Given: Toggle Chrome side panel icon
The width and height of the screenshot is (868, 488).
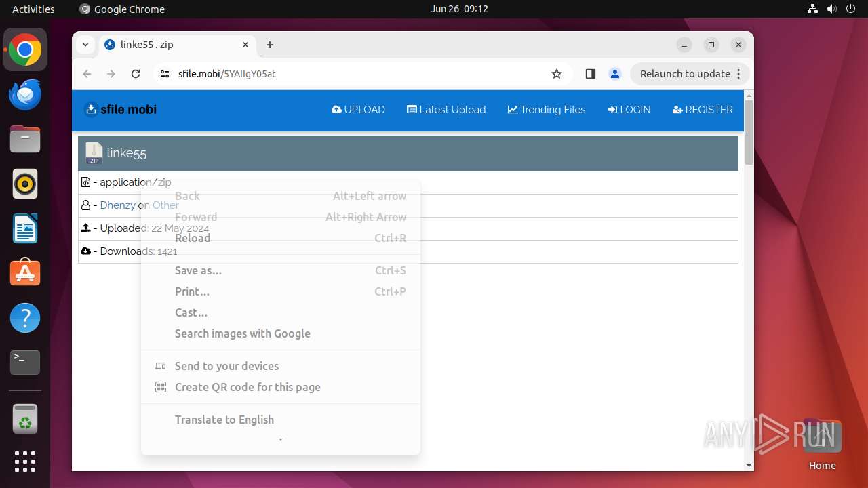Looking at the screenshot, I should [590, 74].
